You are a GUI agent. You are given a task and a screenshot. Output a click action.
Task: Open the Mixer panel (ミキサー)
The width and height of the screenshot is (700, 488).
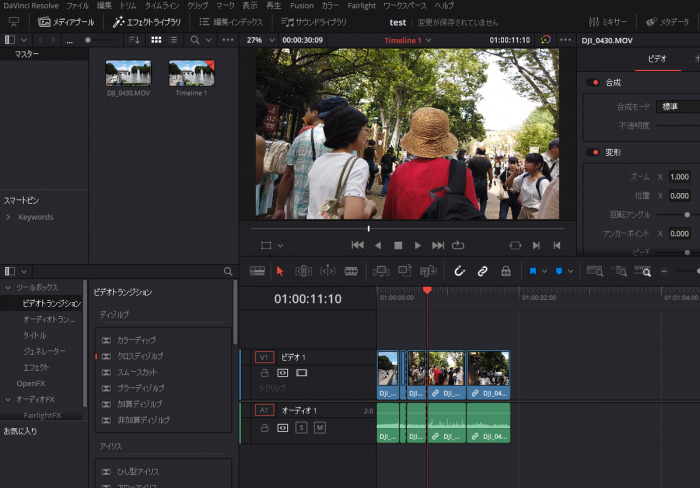pos(608,22)
